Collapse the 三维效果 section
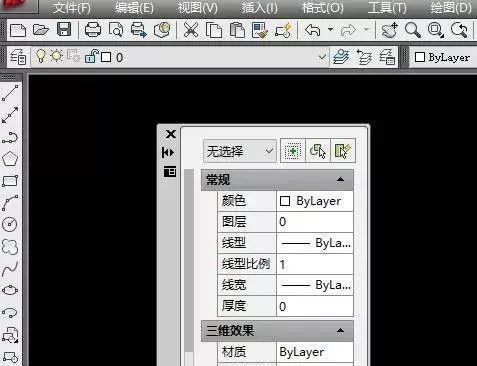Viewport: 477px width, 366px height. (x=340, y=330)
